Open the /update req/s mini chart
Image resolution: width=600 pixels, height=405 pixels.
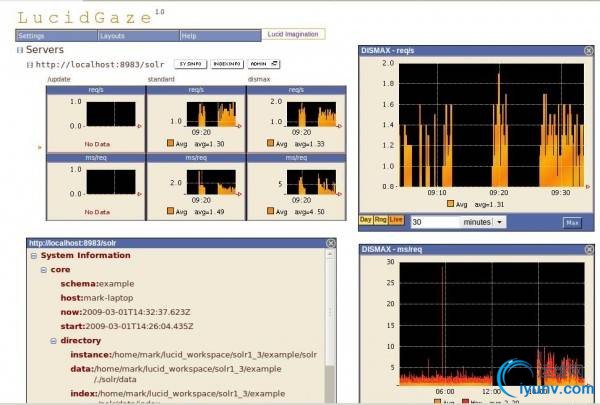pyautogui.click(x=111, y=114)
